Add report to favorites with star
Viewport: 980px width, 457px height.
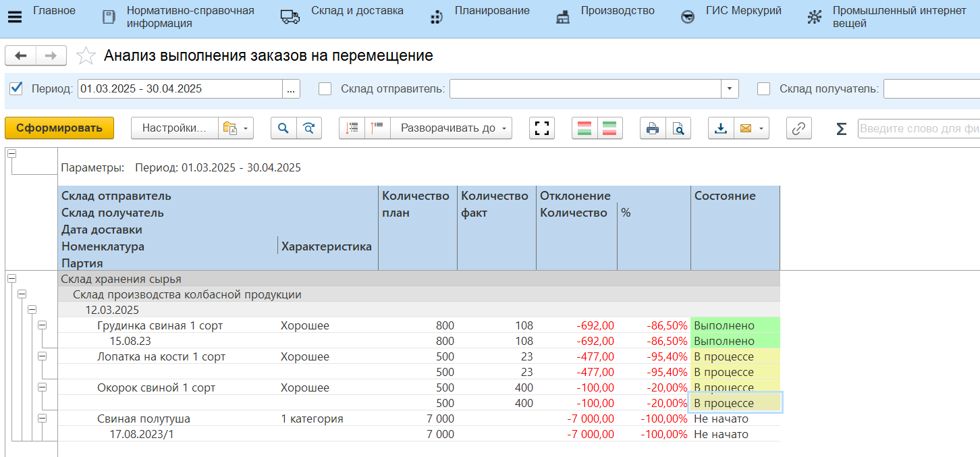[x=86, y=56]
